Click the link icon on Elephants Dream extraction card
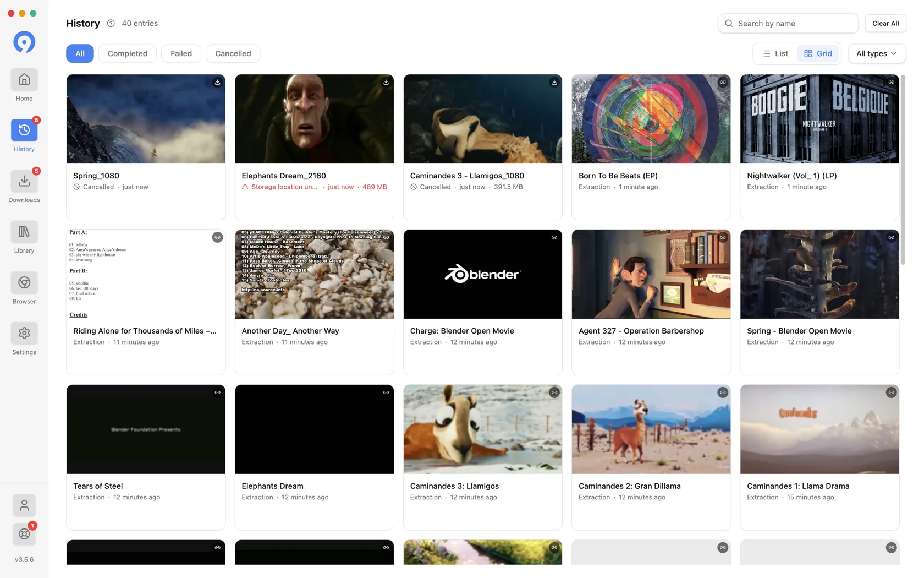 point(386,392)
